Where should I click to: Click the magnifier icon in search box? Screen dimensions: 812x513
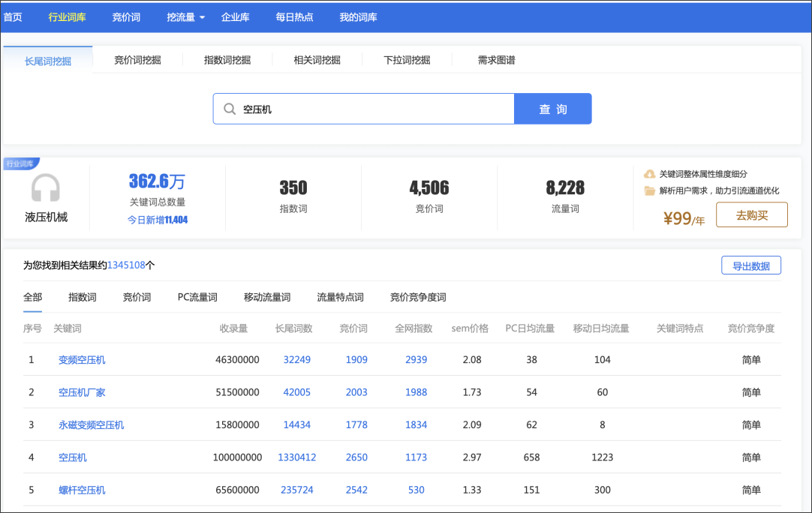pyautogui.click(x=230, y=109)
